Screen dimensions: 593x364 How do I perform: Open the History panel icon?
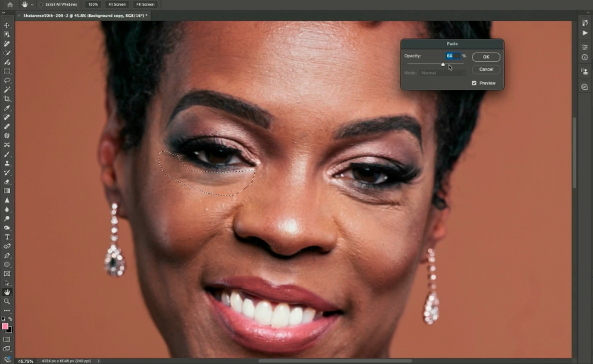(584, 23)
